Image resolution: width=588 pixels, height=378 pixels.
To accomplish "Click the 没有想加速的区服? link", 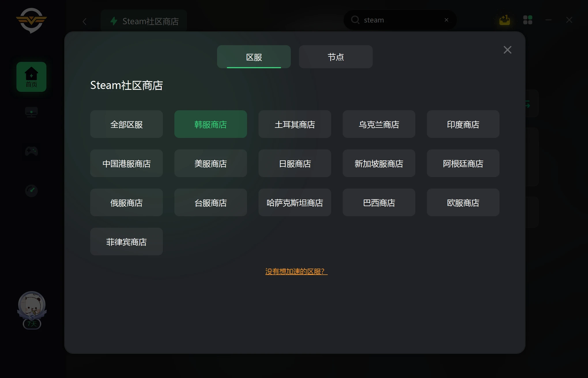I will (x=296, y=271).
